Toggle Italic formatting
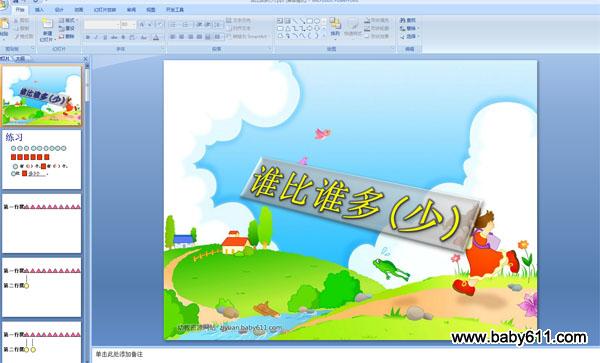Screen dimensions: 600x363 [x=96, y=37]
